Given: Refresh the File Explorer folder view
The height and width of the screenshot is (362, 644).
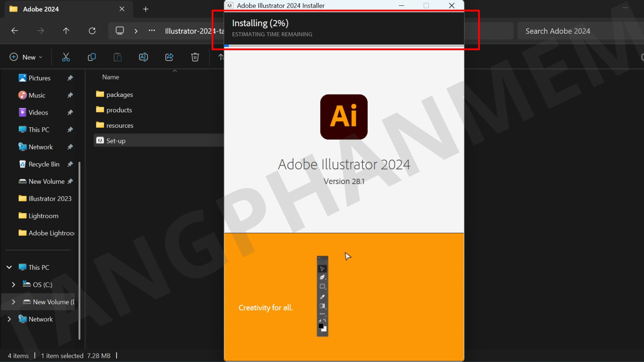Looking at the screenshot, I should click(x=92, y=31).
